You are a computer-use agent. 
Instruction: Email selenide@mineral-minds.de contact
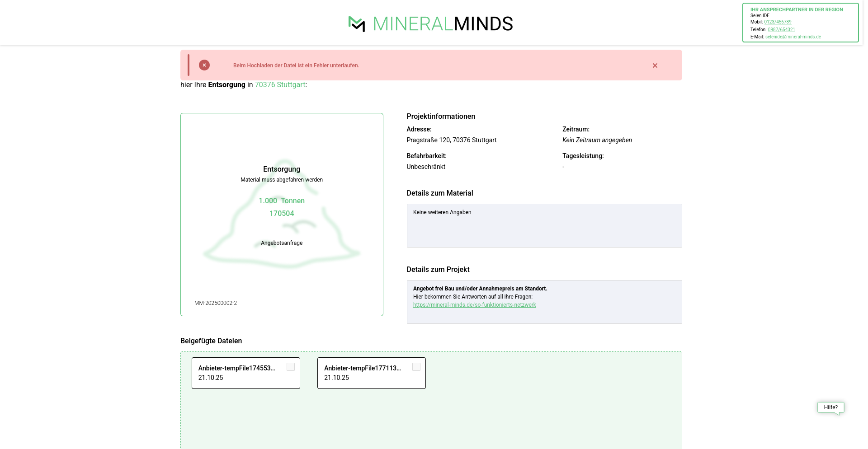pyautogui.click(x=793, y=37)
